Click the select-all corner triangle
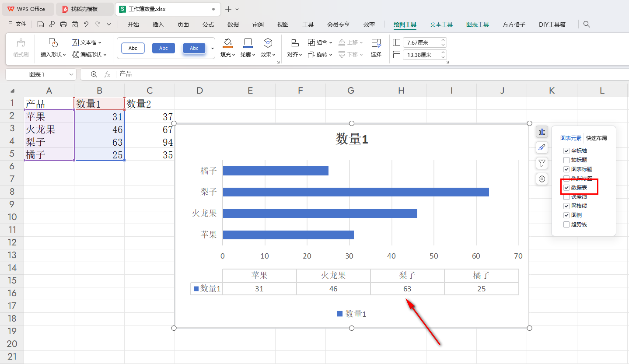Viewport: 629px width, 364px height. click(x=12, y=91)
